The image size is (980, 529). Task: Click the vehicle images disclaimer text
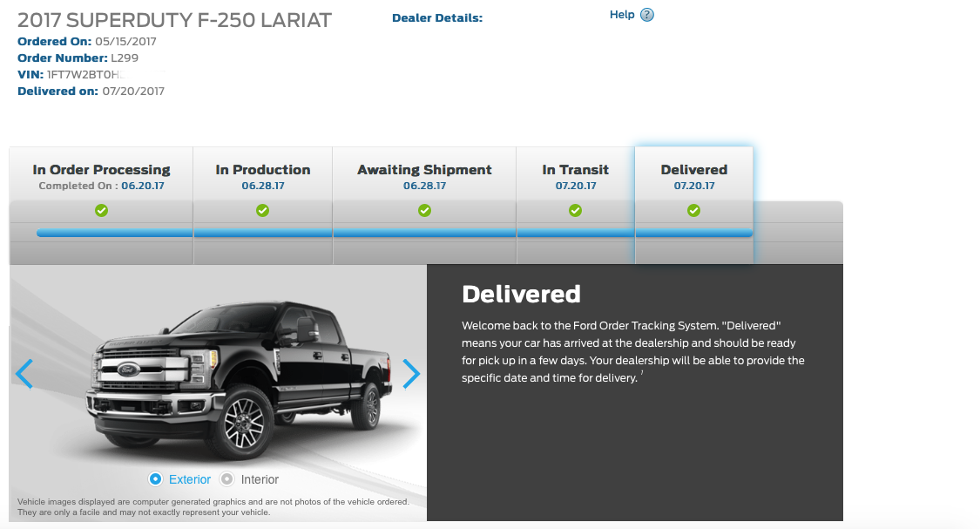pyautogui.click(x=213, y=507)
